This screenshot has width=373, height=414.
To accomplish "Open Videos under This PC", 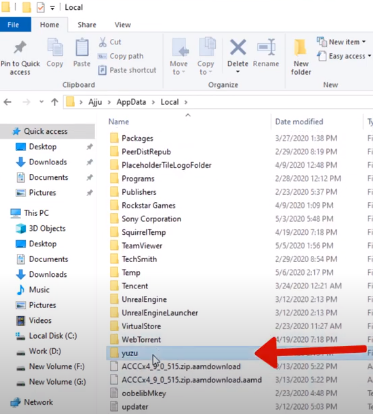I will pyautogui.click(x=40, y=320).
